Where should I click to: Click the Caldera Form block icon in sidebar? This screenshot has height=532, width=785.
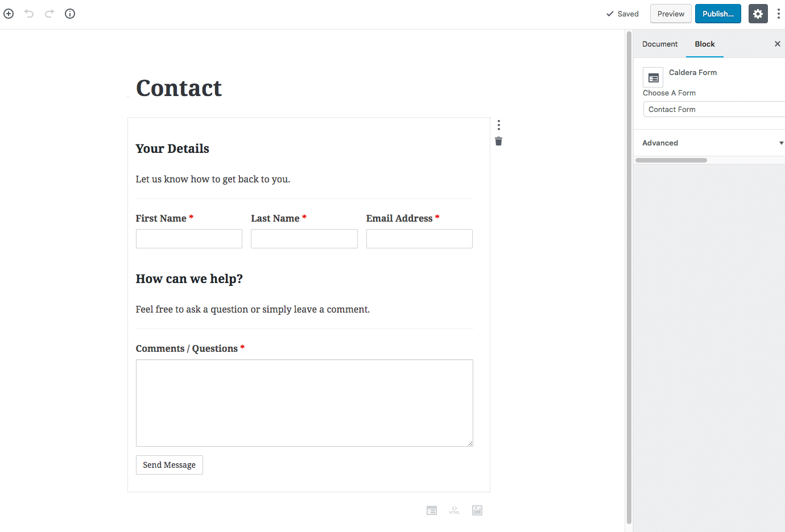pos(653,77)
